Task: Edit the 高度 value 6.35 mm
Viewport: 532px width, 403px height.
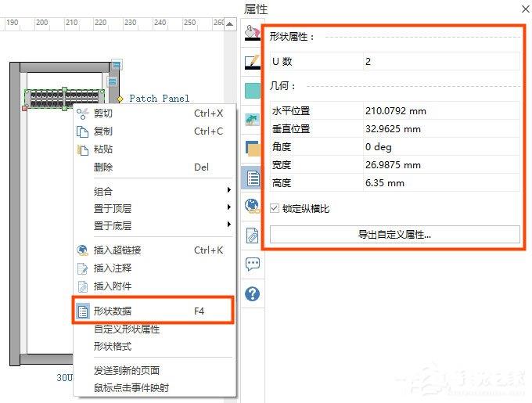Action: [x=441, y=182]
